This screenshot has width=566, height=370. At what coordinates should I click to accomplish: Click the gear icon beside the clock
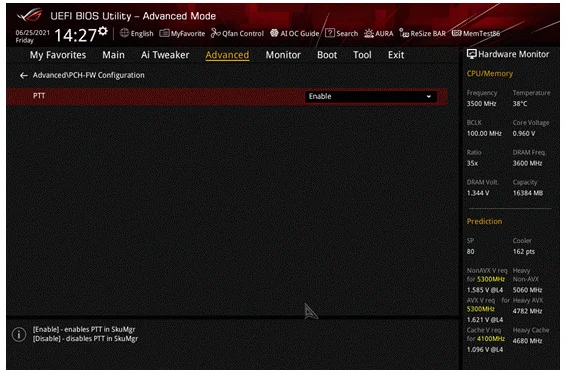(x=103, y=31)
